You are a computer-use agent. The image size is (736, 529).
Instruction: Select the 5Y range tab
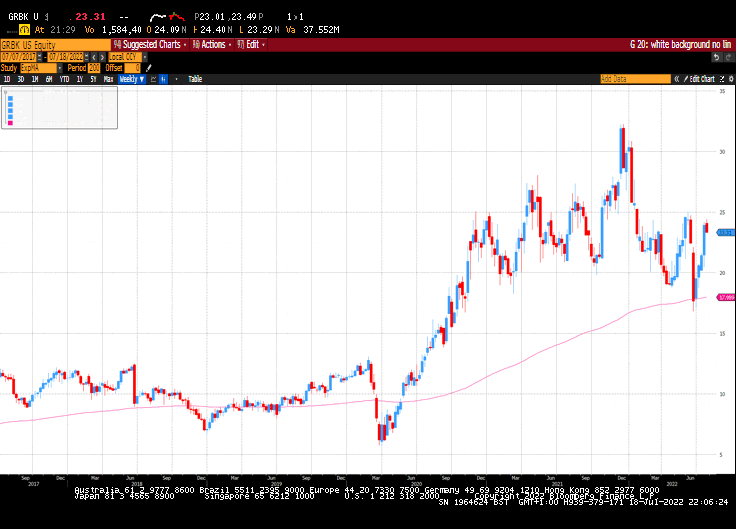(93, 79)
